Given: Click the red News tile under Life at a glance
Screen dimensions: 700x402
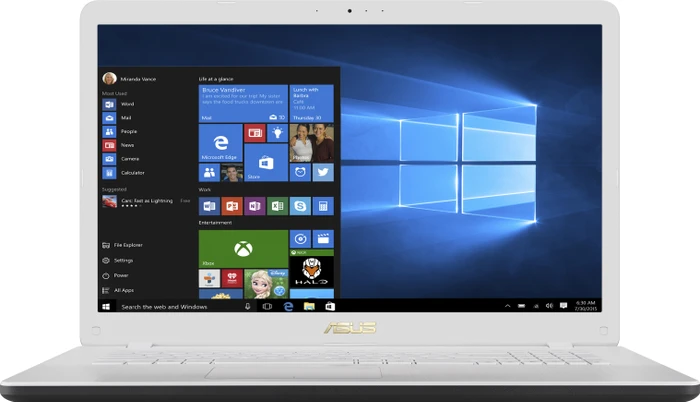Looking at the screenshot, I should (x=255, y=133).
